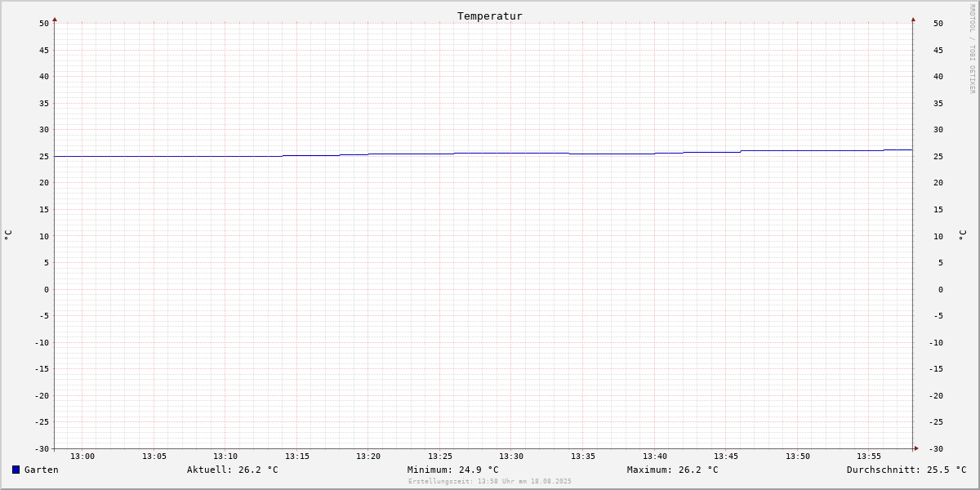The height and width of the screenshot is (490, 980).
Task: Click the -30 tick label on the left axis
Action: click(42, 448)
